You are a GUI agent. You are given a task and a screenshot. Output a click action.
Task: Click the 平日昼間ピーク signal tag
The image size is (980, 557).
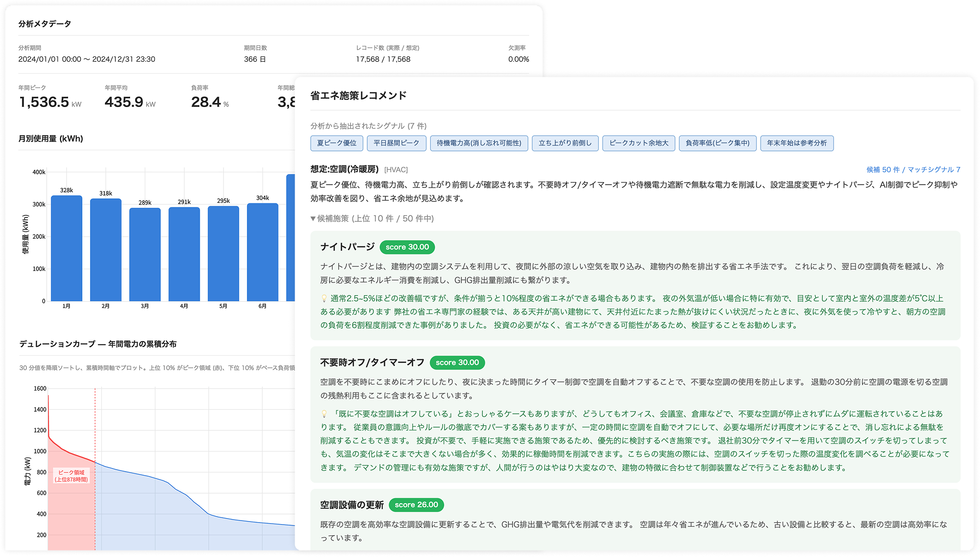396,143
